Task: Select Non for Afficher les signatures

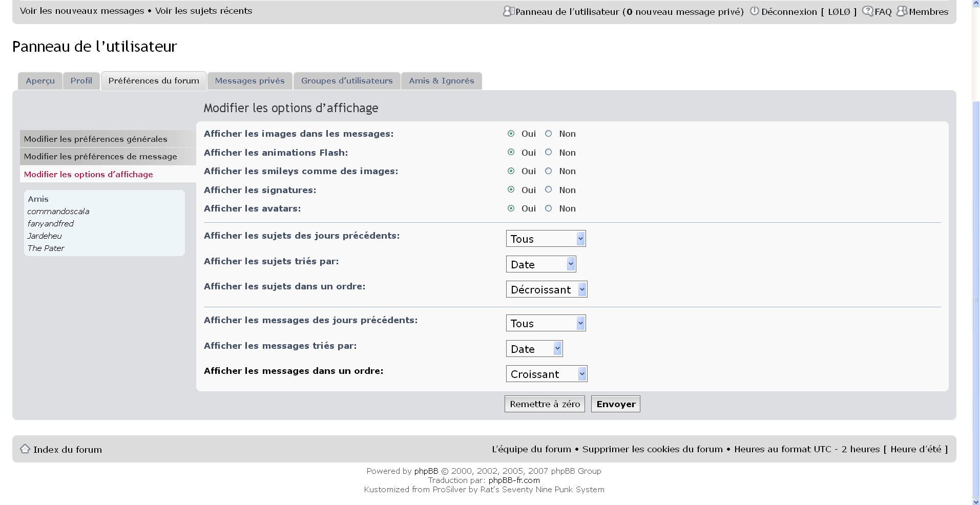Action: coord(548,190)
